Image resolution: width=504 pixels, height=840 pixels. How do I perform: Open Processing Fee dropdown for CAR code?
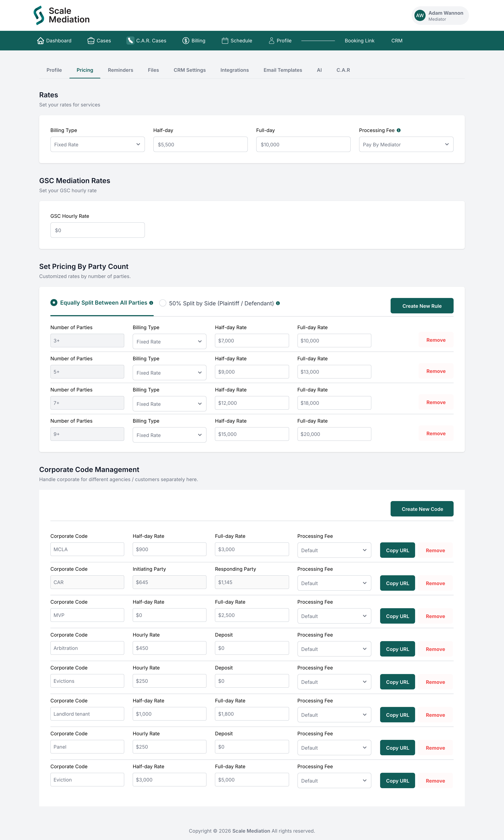coord(334,583)
